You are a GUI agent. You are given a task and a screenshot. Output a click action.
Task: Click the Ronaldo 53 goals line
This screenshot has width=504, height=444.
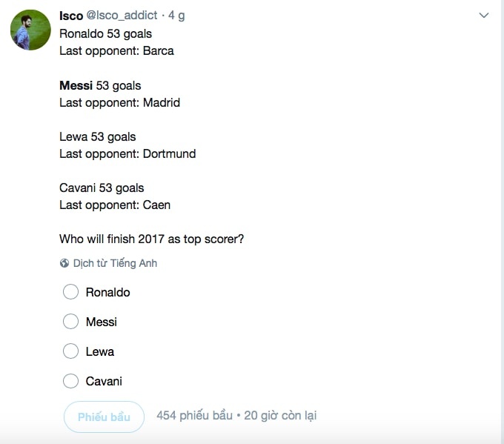[x=105, y=33]
